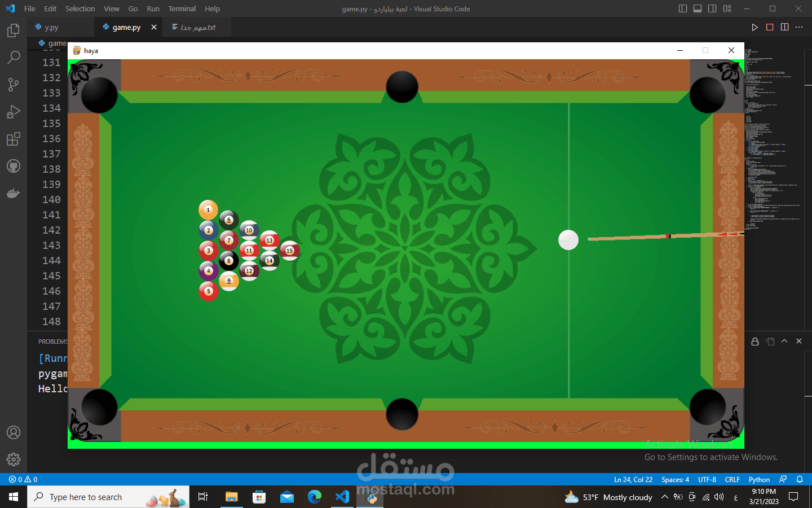
Task: Click the taskbar search box
Action: (108, 497)
